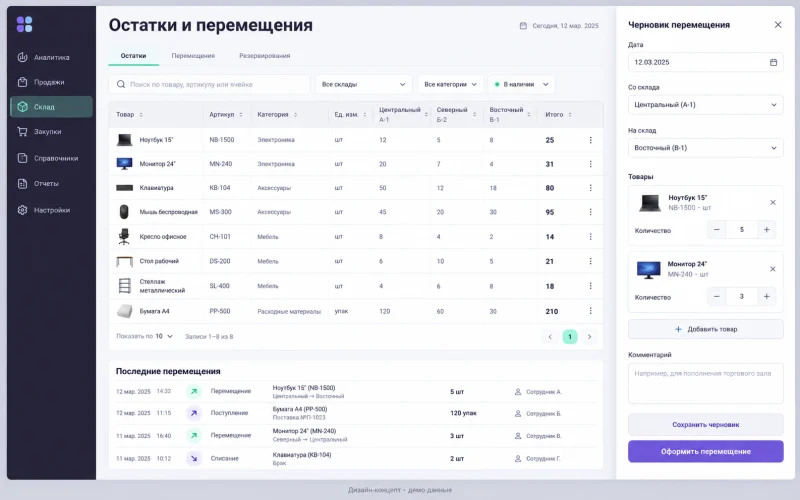Go to previous page of table
800x500 pixels.
(550, 337)
